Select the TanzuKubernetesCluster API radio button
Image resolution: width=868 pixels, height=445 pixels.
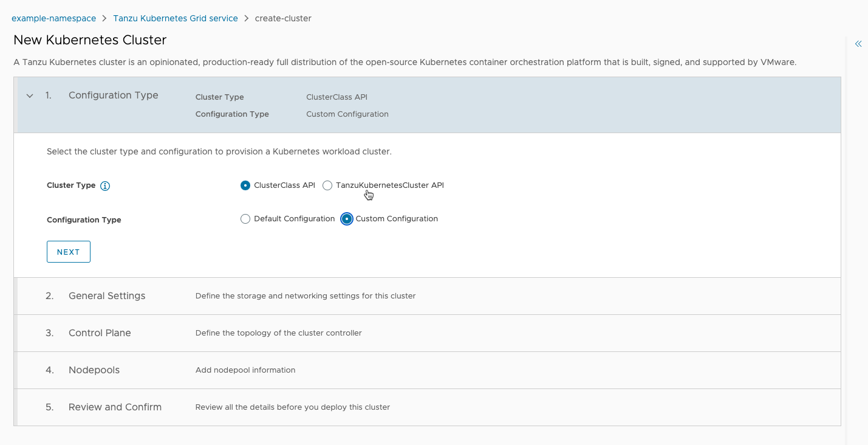click(x=327, y=185)
